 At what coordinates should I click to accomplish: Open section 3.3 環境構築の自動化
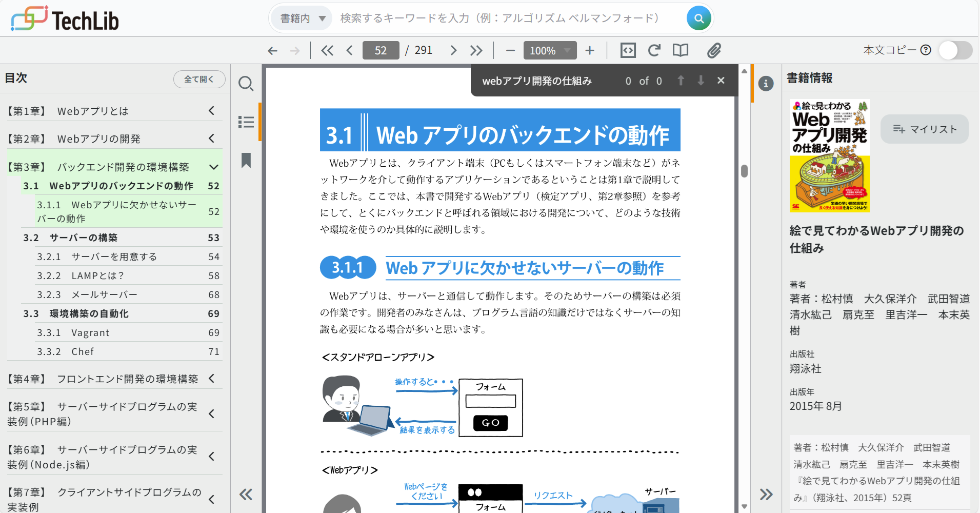[x=122, y=313]
